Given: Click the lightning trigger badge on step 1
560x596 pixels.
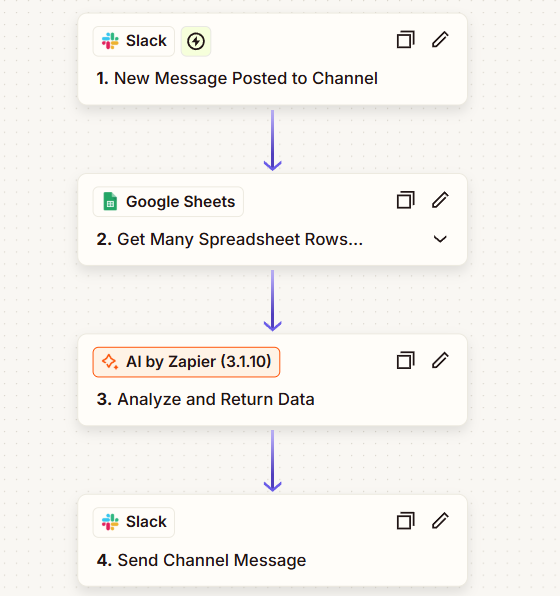Looking at the screenshot, I should [x=196, y=41].
